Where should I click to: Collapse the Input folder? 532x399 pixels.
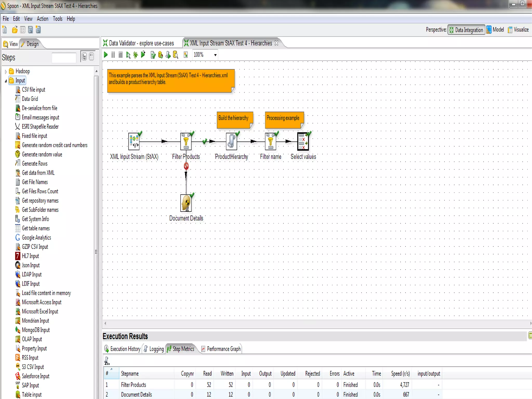(x=6, y=81)
